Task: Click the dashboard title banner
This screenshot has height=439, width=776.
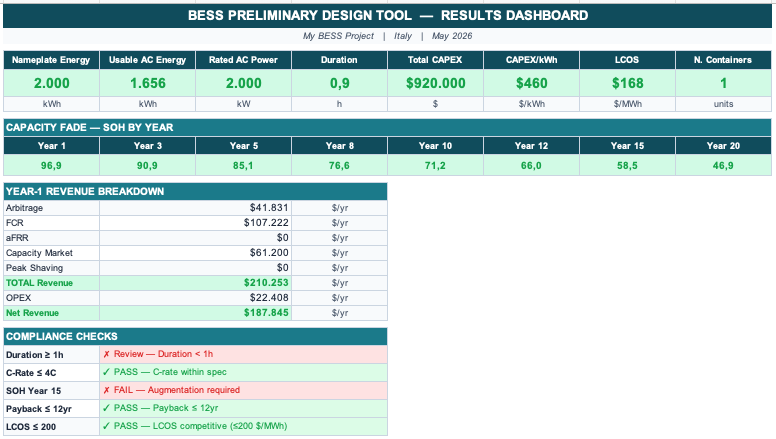Action: 388,15
